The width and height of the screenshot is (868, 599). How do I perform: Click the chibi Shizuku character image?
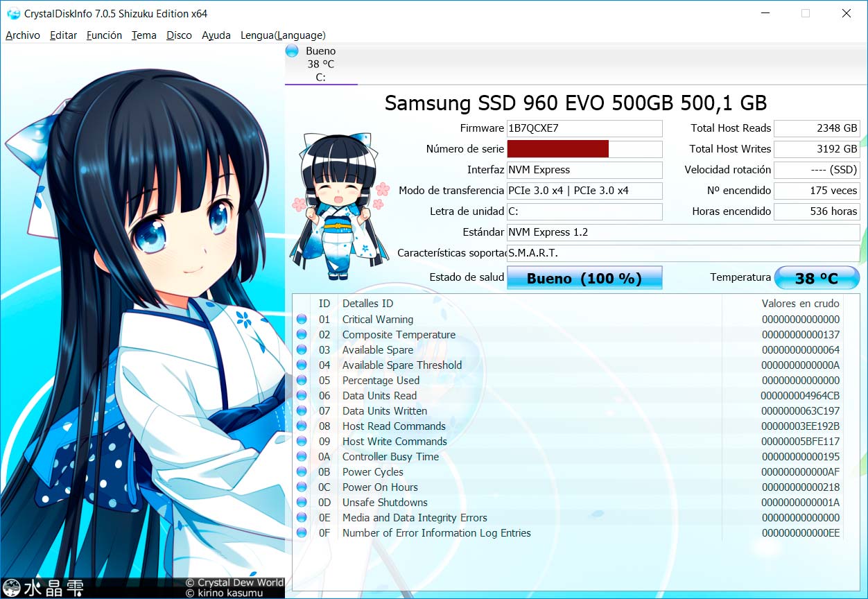[339, 207]
